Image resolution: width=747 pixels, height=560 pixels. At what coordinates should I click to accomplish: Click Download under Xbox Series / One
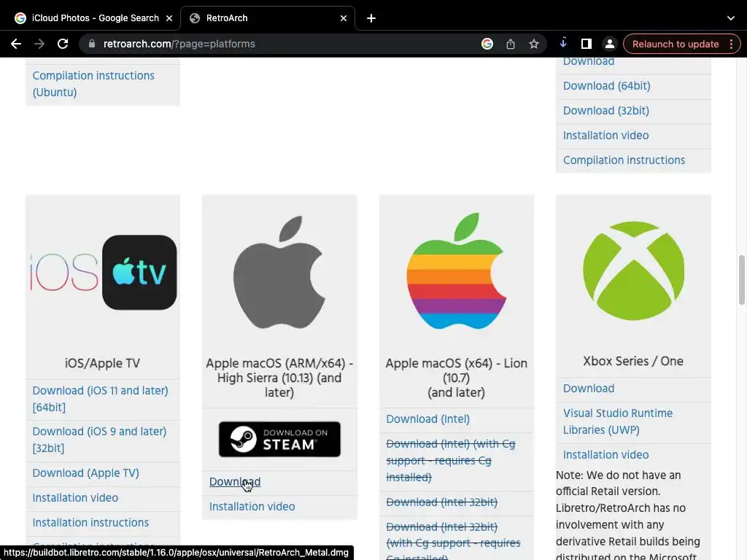589,389
